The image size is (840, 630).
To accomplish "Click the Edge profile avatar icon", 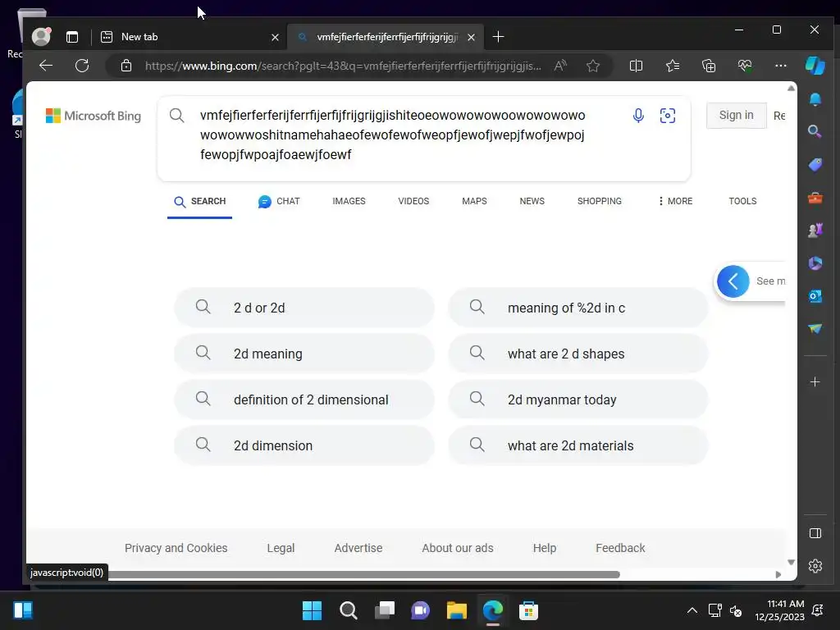I will click(x=41, y=36).
